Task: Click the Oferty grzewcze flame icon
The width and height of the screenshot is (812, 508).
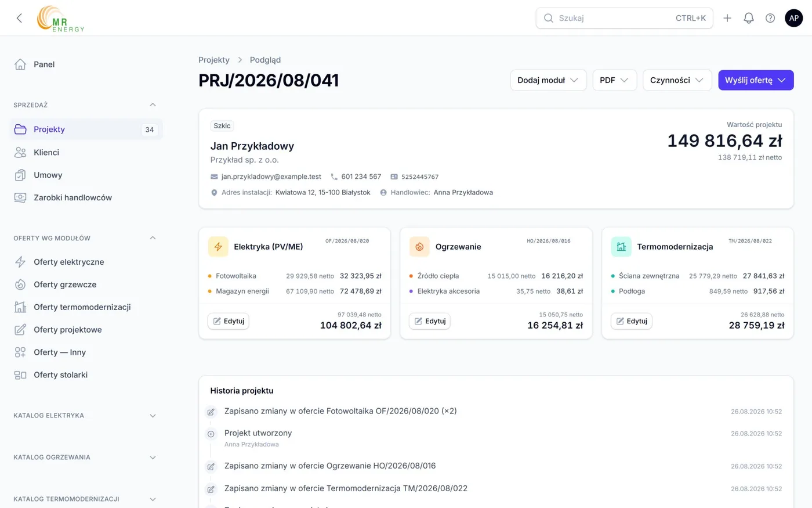Action: pyautogui.click(x=20, y=284)
